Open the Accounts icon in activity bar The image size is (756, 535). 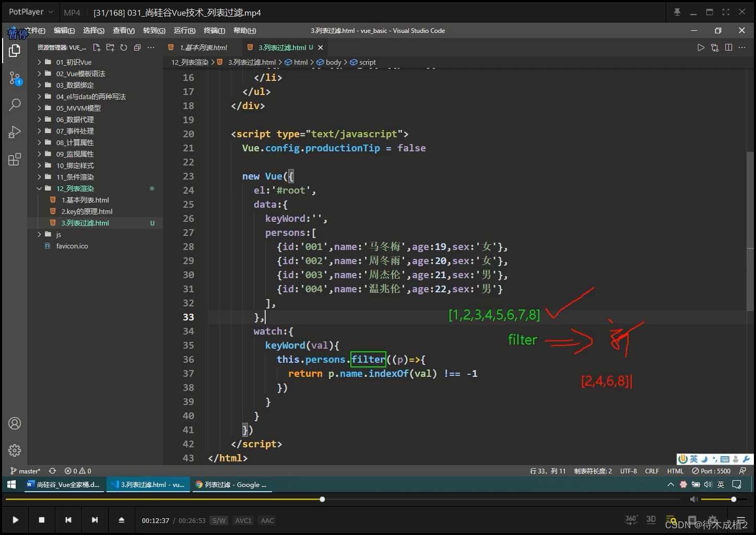click(x=15, y=423)
